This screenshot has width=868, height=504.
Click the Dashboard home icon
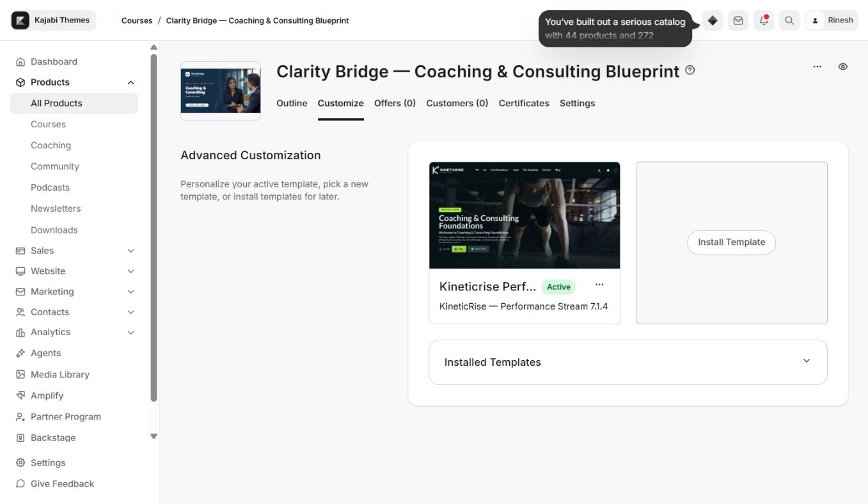click(20, 61)
